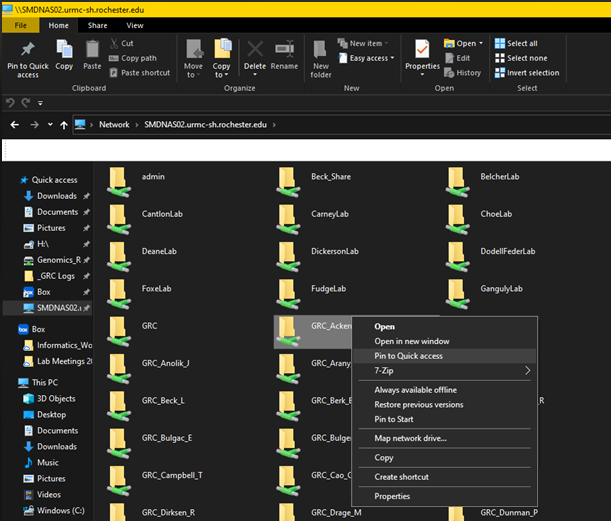Screen dimensions: 611x521
Task: Select the admin shared folder
Action: pyautogui.click(x=136, y=182)
